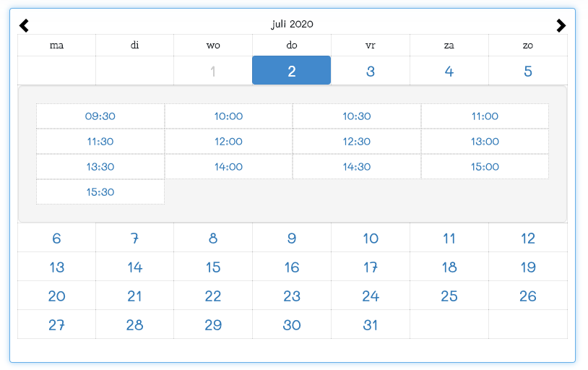
Task: Choose date 20 in the calendar
Action: tap(56, 296)
